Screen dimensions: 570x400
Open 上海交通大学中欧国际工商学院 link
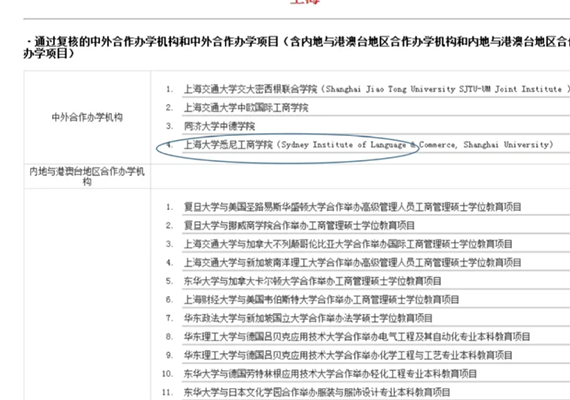pyautogui.click(x=246, y=108)
